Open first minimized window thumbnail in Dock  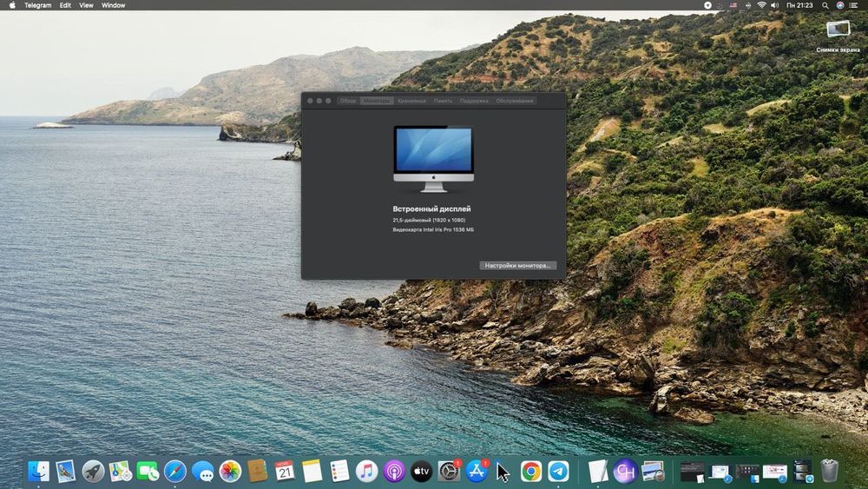692,472
